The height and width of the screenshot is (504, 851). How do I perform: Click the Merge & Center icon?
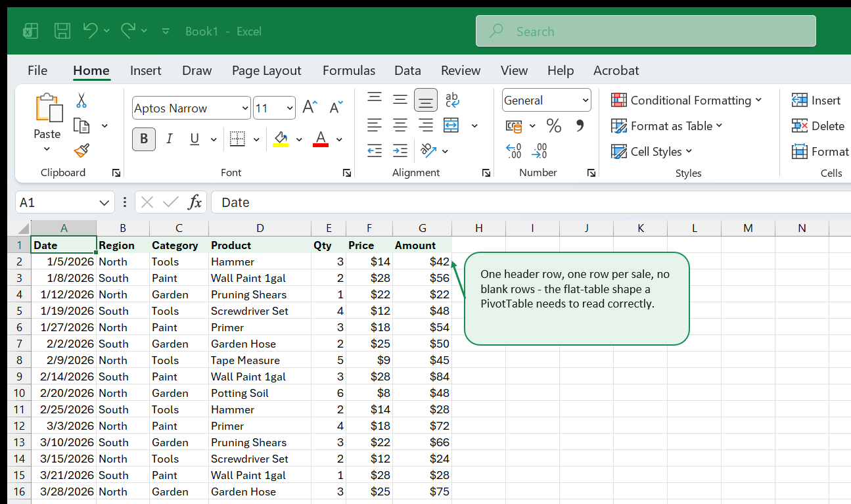click(x=451, y=125)
